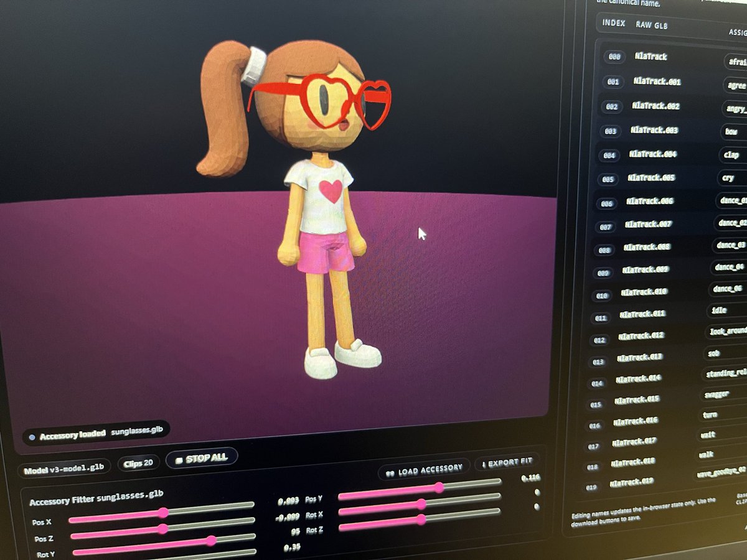The width and height of the screenshot is (747, 560).
Task: Select the NlaTrack.008 entry
Action: [647, 246]
